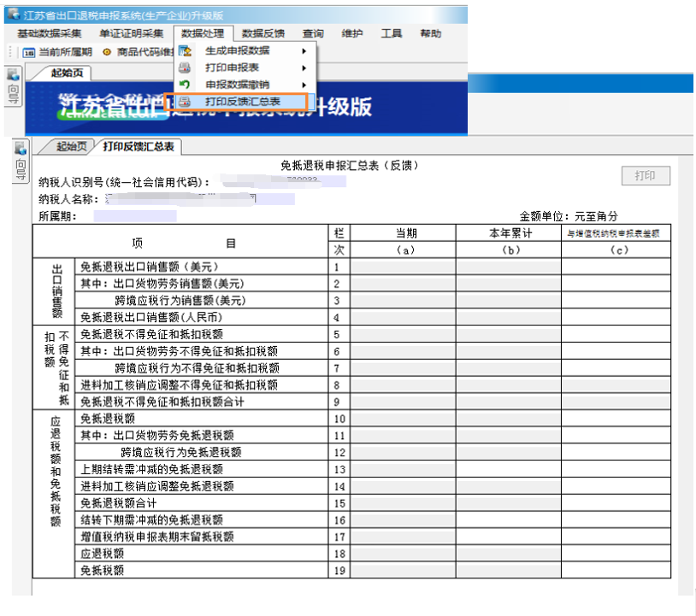Click the 商品代码维护 toolbar icon
Screen dimensions: 696x616
(107, 51)
